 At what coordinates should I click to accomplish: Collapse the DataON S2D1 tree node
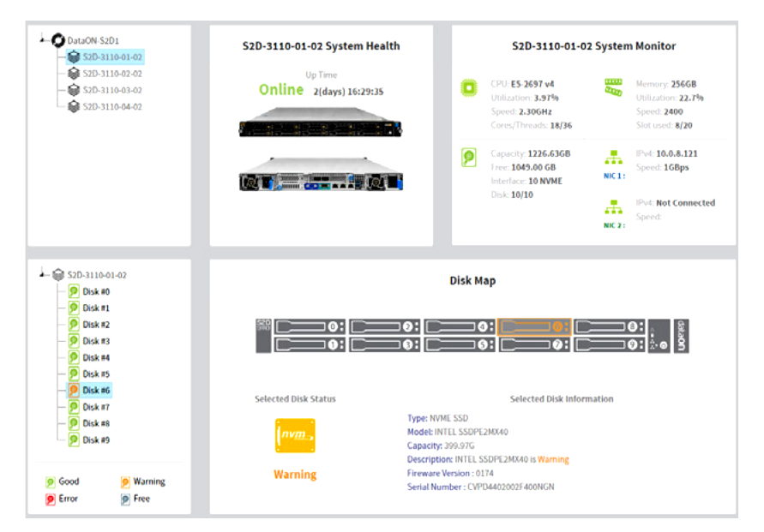click(43, 39)
